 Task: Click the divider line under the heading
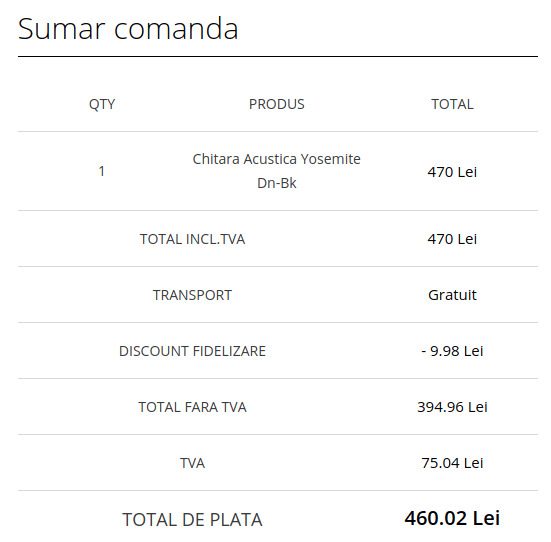coord(278,56)
